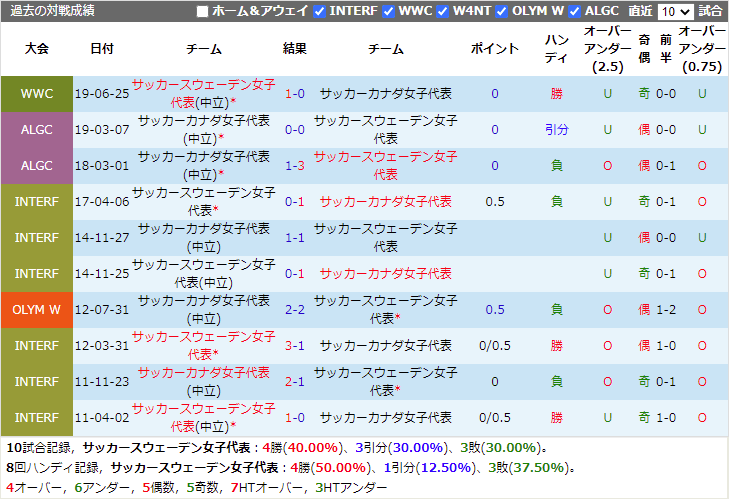Open the 1-0 result for 19-06-25
This screenshot has width=729, height=499.
click(x=295, y=94)
